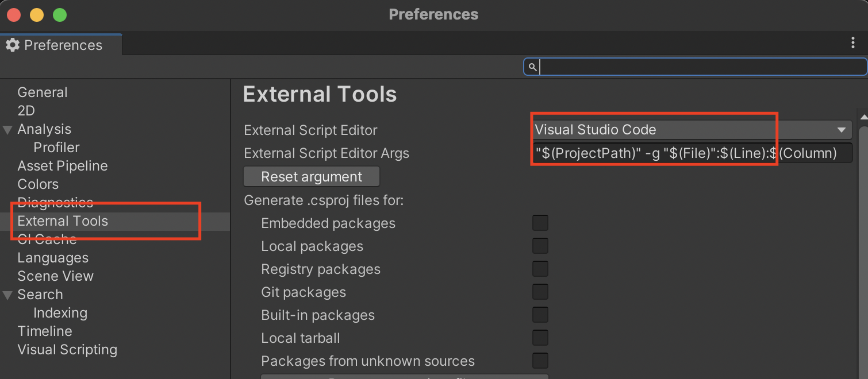Click the yellow minimize window button
Screen dimensions: 868x379
[37, 15]
